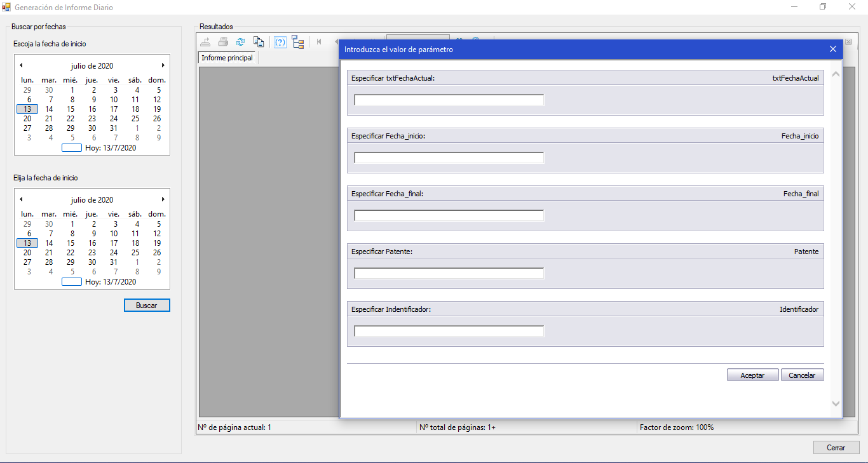Screen dimensions: 868x463
Task: Click the Cancelar button
Action: coord(802,375)
